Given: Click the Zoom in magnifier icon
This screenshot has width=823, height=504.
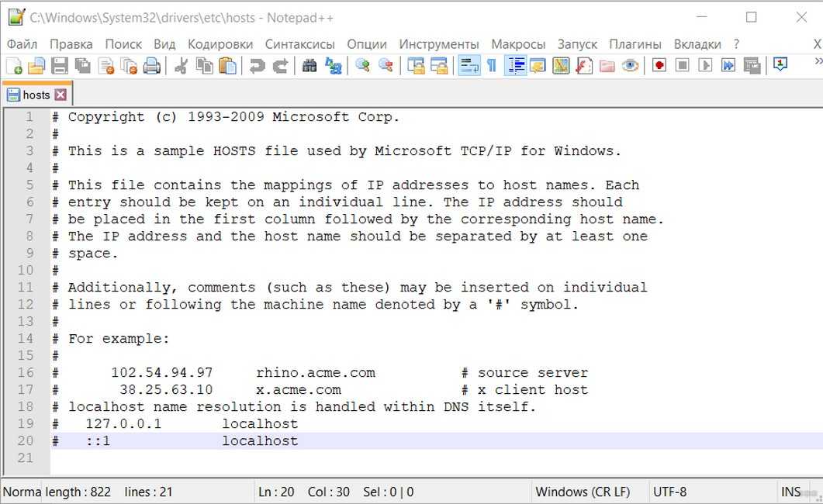Looking at the screenshot, I should (x=362, y=66).
